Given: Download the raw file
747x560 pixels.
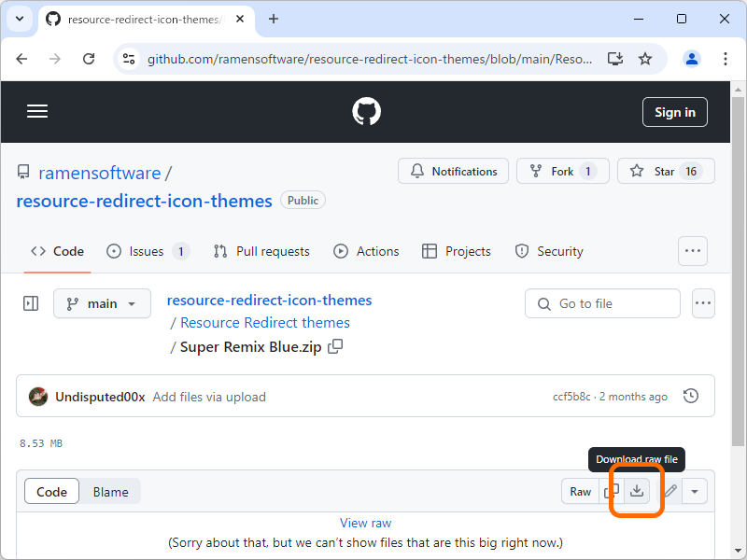Looking at the screenshot, I should click(637, 491).
